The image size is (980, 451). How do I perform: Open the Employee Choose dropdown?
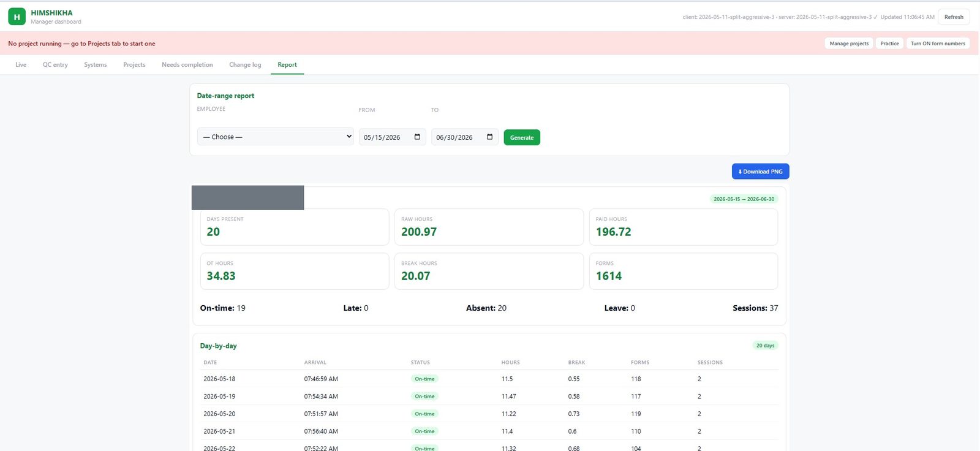pos(275,137)
